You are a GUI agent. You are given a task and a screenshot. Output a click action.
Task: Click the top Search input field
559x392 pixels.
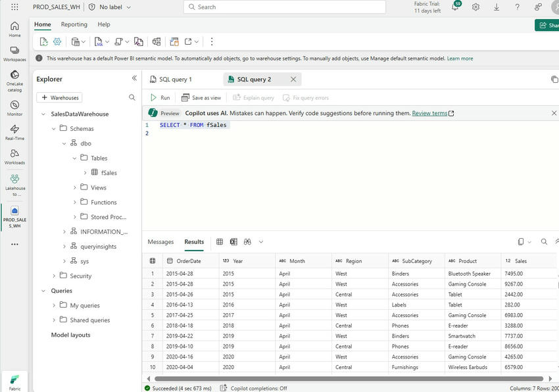click(x=289, y=7)
